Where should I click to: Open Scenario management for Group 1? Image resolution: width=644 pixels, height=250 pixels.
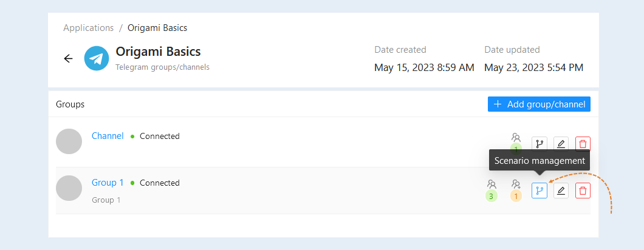tap(540, 191)
